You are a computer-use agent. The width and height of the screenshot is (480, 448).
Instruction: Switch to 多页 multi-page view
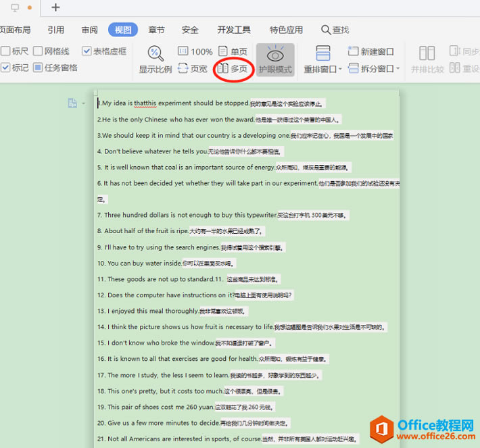click(232, 68)
